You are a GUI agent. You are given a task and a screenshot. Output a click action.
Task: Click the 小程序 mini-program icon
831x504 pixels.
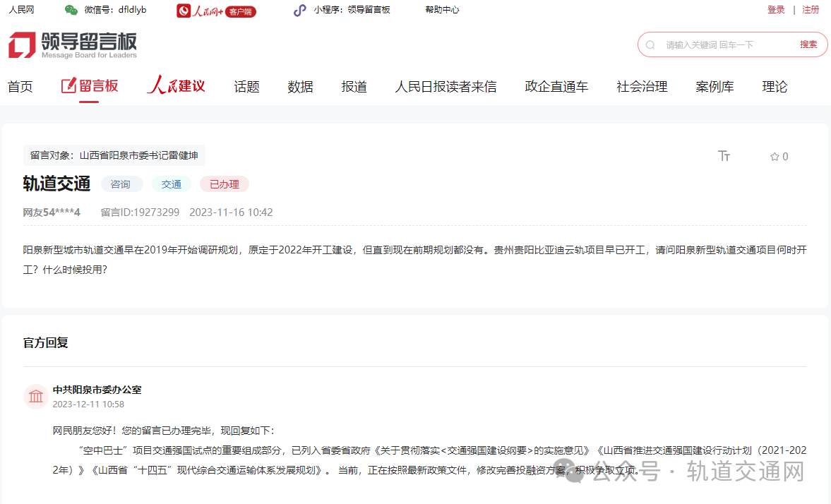(300, 10)
